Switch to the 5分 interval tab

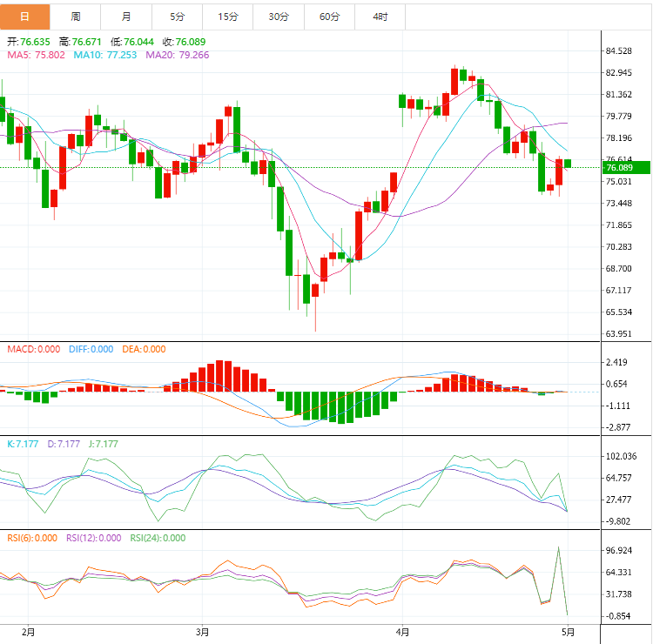tap(178, 17)
